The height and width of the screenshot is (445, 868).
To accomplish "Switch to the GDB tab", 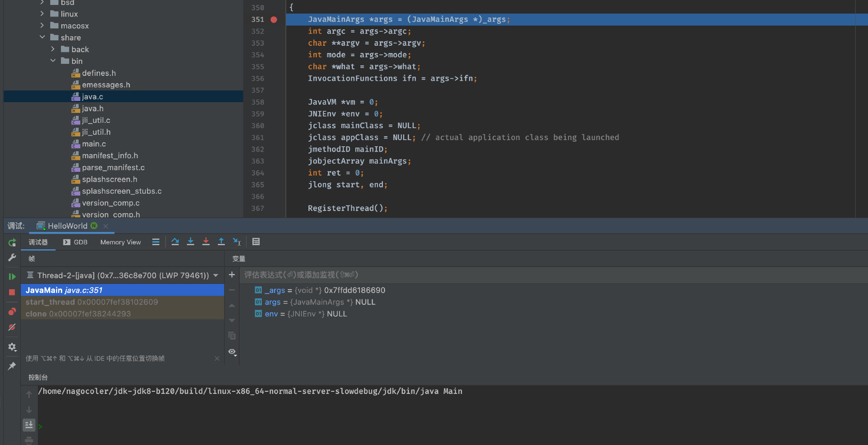I will 75,242.
